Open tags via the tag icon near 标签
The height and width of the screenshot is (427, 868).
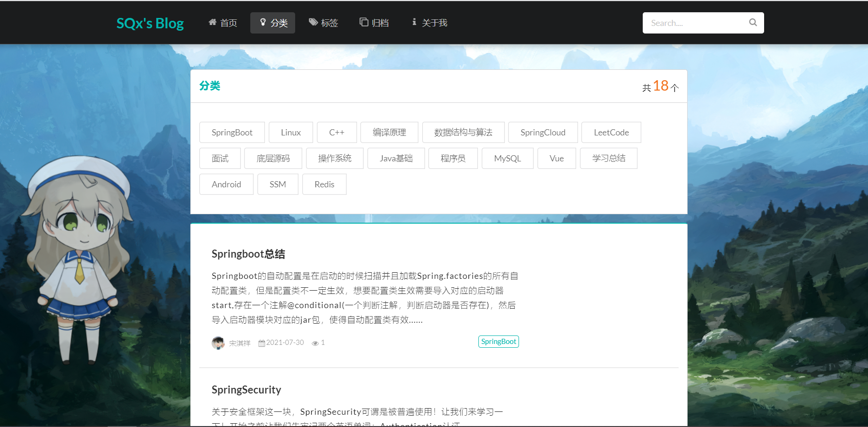pyautogui.click(x=313, y=22)
